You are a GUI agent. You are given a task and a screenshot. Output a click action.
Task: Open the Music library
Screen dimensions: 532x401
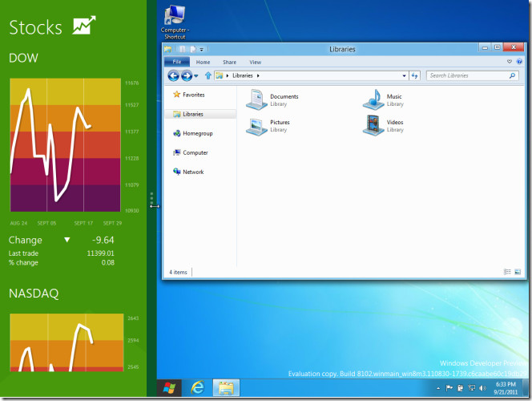[x=374, y=99]
